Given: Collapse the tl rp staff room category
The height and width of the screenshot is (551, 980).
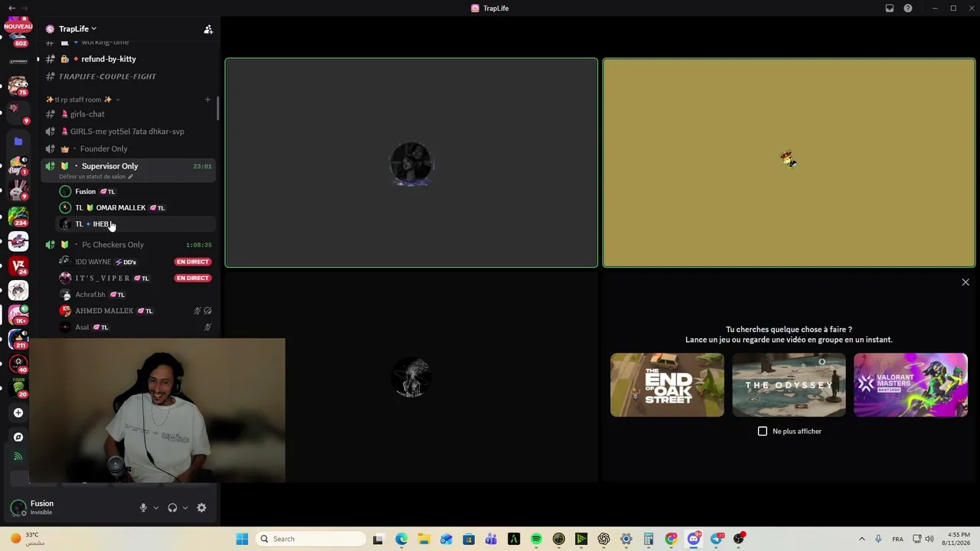Looking at the screenshot, I should coord(83,99).
